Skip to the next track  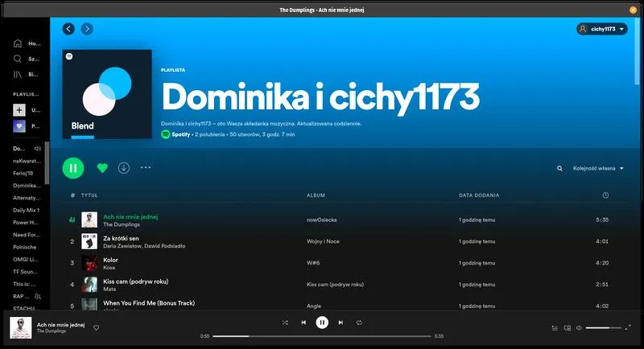click(x=341, y=322)
